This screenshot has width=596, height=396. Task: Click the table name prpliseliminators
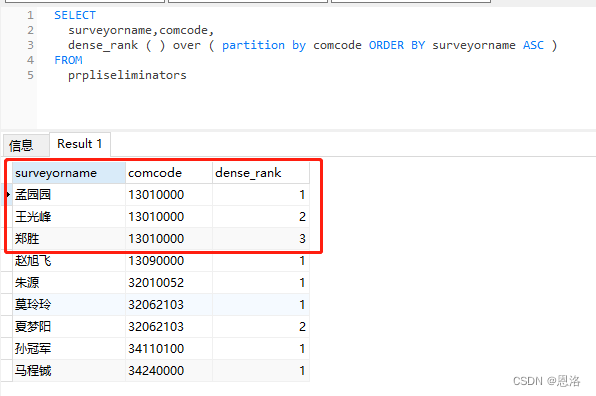(127, 75)
